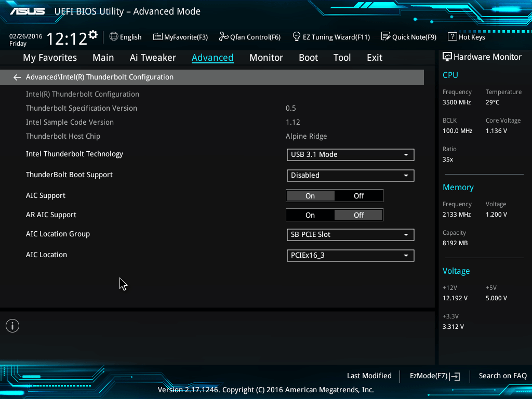Click the back arrow in breadcrumb bar
The width and height of the screenshot is (532, 399).
(x=17, y=77)
